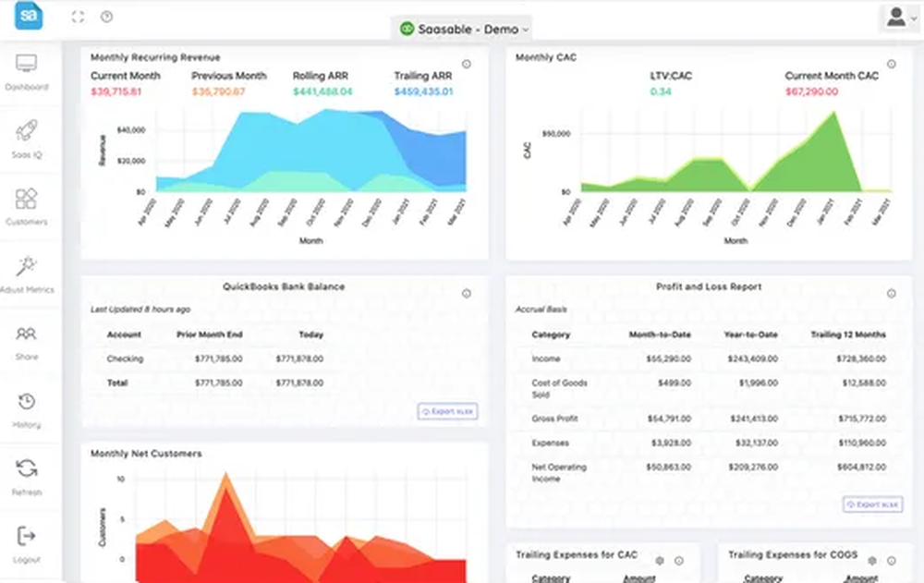Click Month-to-Date column header

coord(660,334)
